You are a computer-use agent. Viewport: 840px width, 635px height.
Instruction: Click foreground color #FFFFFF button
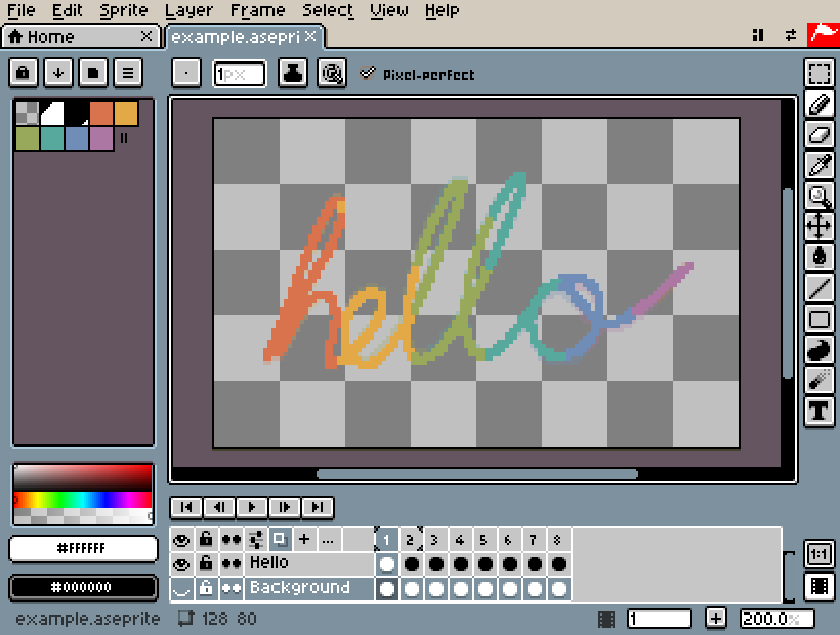[x=83, y=548]
